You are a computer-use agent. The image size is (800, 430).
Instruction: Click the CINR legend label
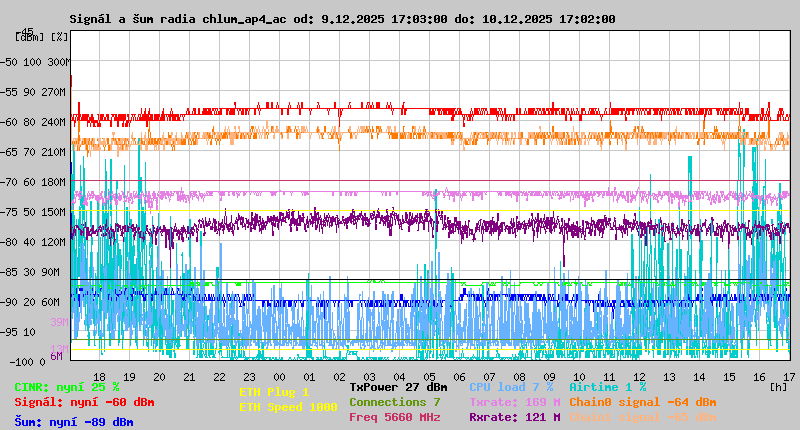click(66, 387)
